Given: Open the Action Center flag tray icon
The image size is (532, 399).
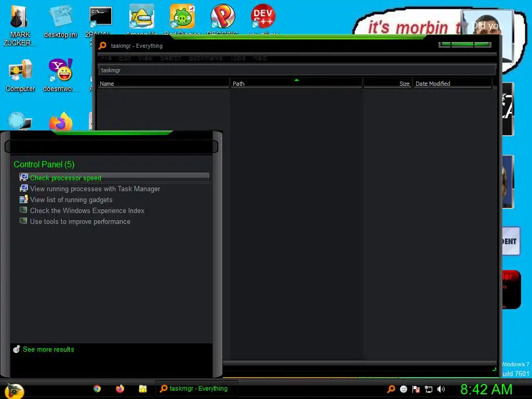Looking at the screenshot, I should (x=416, y=389).
